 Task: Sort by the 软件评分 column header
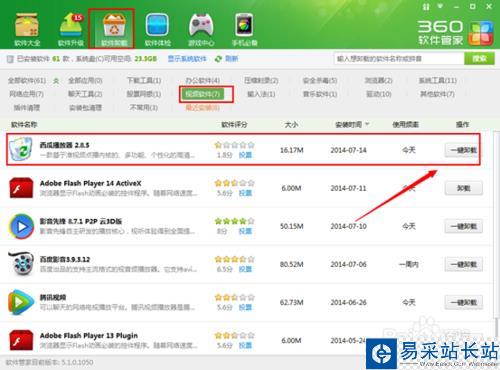pyautogui.click(x=234, y=125)
